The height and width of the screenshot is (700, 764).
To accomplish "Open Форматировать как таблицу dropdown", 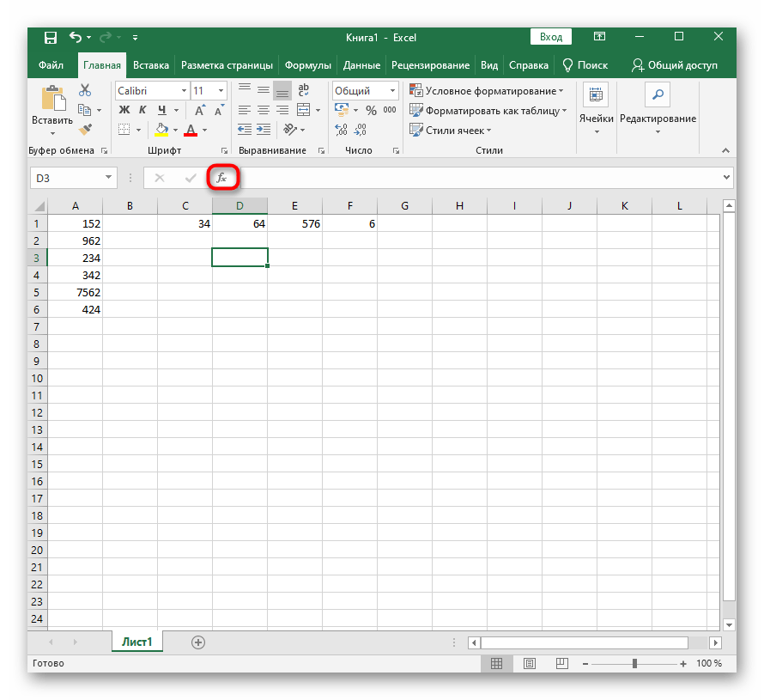I will coord(488,111).
